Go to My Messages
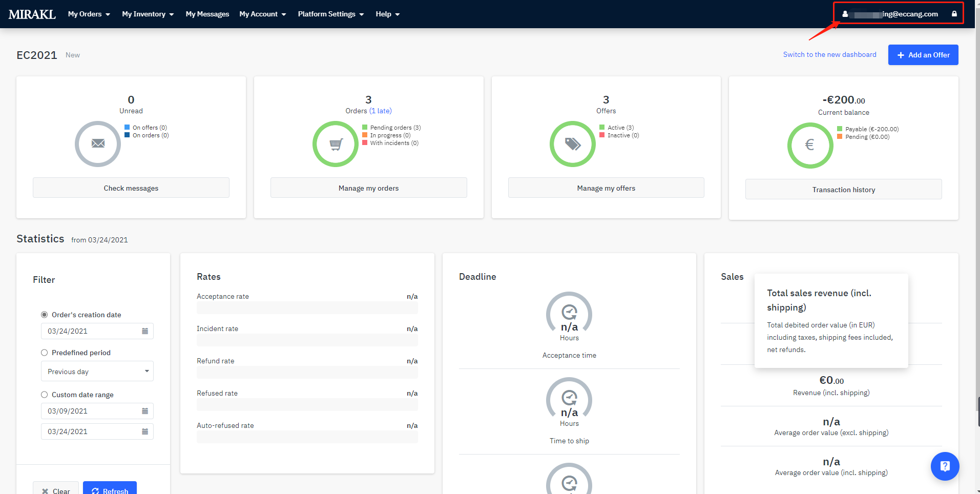This screenshot has height=494, width=980. tap(207, 14)
